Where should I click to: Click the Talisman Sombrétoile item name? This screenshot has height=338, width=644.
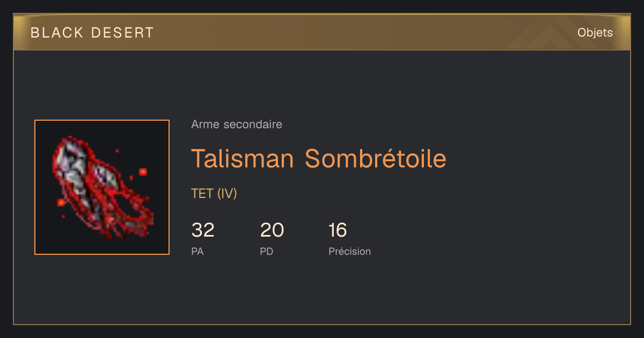[319, 158]
